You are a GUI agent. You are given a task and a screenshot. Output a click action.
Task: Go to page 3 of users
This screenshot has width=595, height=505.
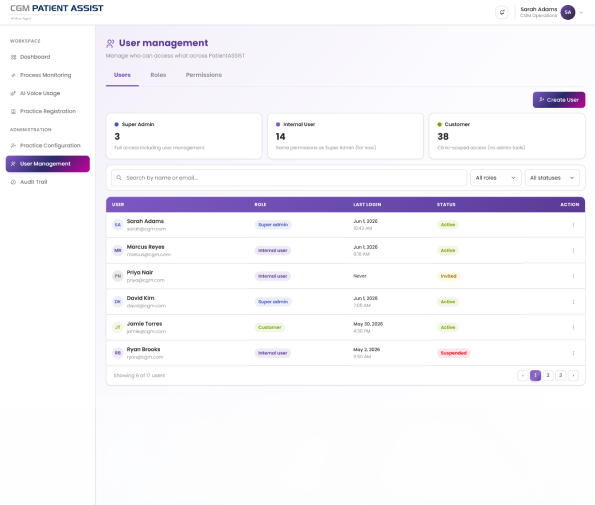[x=560, y=375]
